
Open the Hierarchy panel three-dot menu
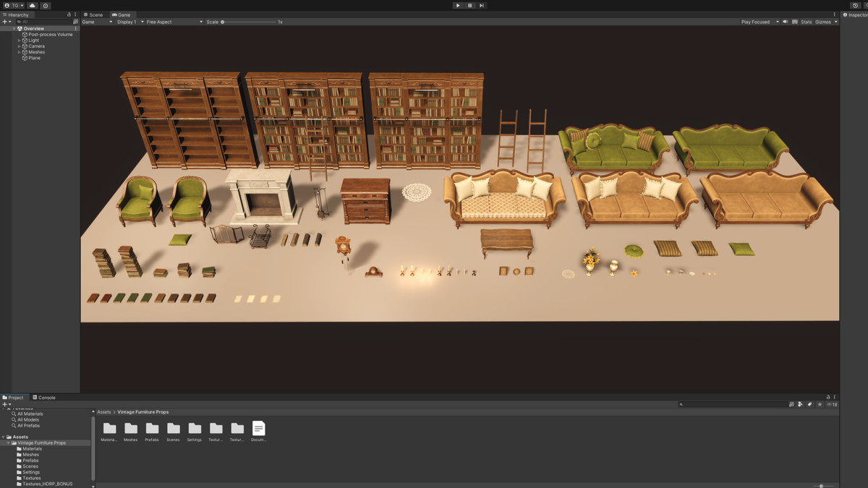point(75,14)
